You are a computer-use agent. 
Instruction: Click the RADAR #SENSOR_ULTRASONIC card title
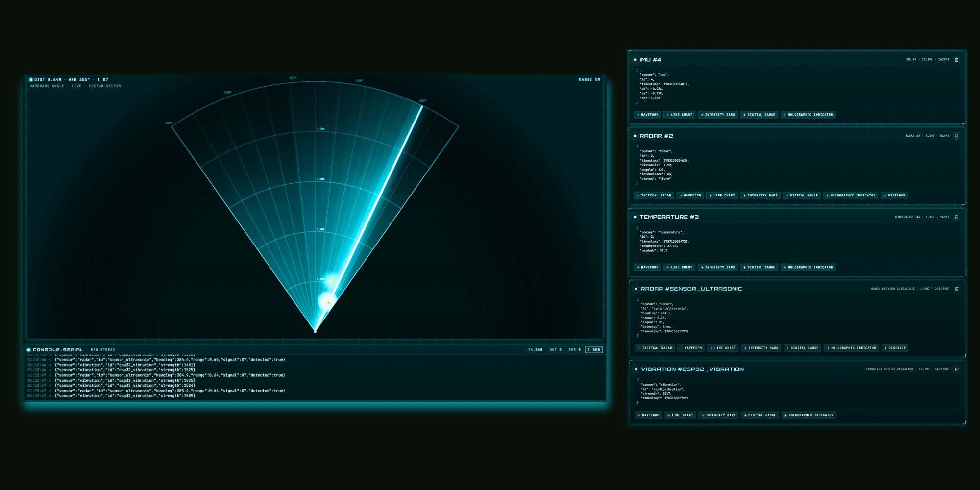click(691, 289)
